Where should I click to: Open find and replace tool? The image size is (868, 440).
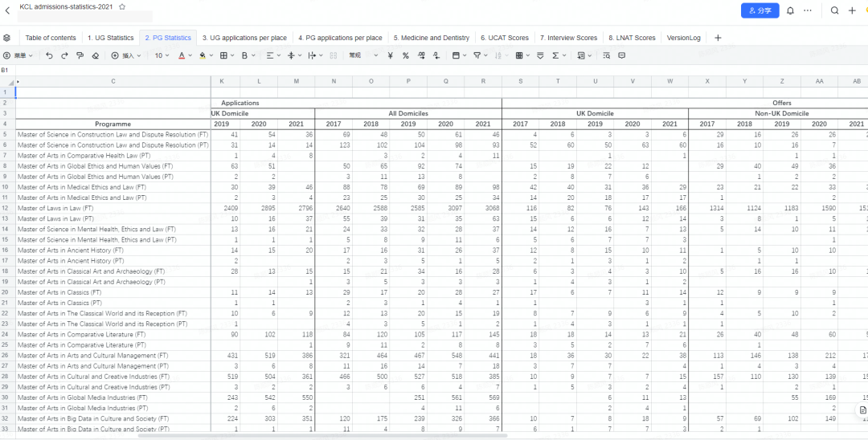point(607,55)
